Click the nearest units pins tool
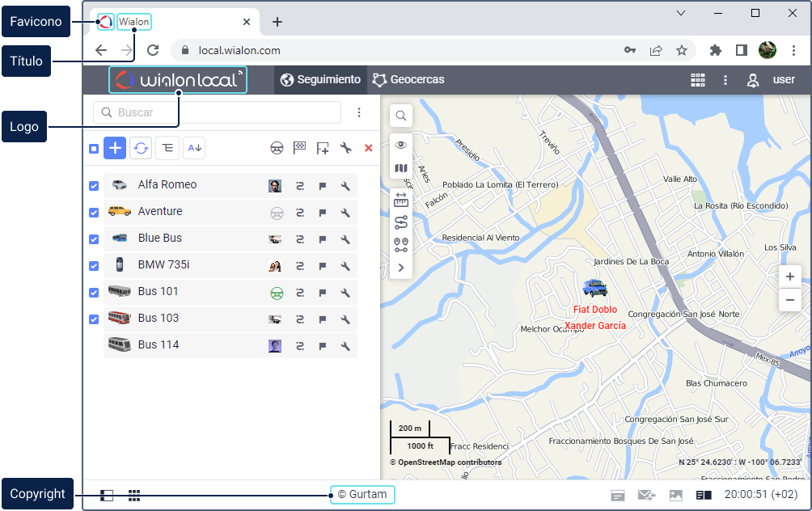 point(401,245)
